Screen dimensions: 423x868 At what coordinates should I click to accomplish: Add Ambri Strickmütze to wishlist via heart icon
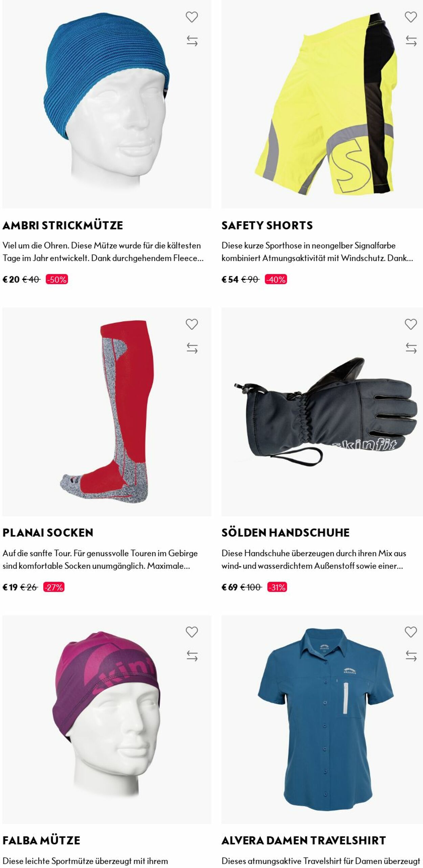coord(192,17)
